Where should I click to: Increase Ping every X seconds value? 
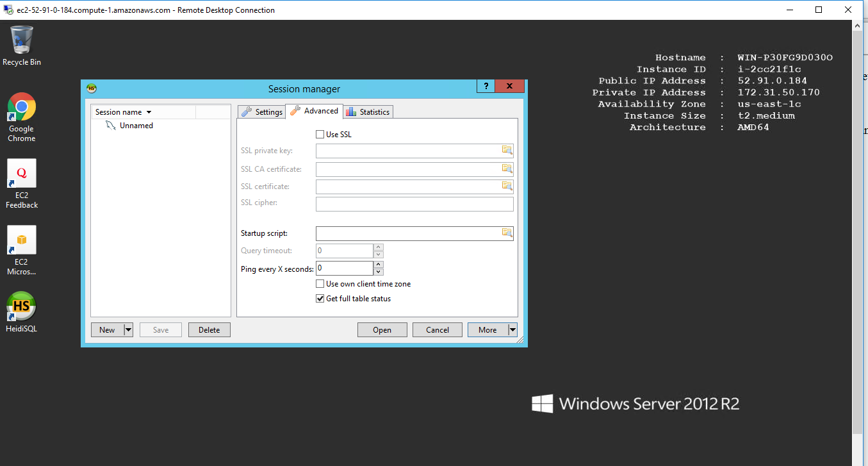(x=379, y=264)
